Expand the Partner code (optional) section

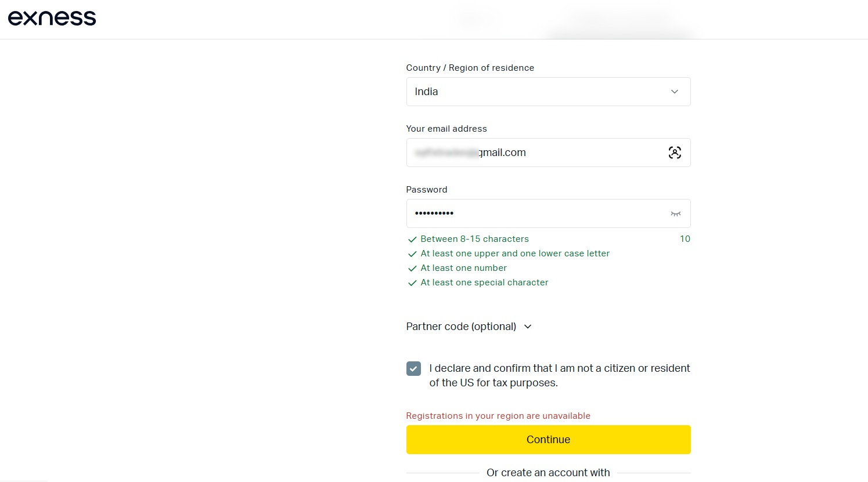[527, 327]
